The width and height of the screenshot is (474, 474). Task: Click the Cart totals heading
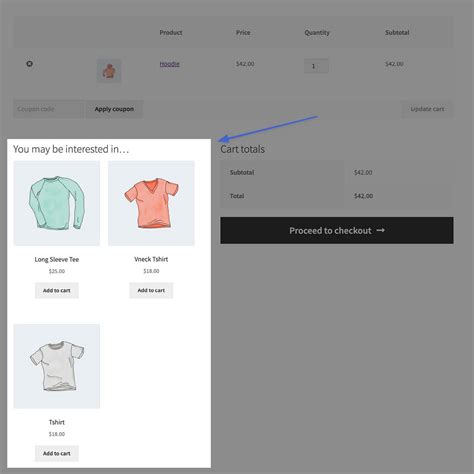click(242, 149)
